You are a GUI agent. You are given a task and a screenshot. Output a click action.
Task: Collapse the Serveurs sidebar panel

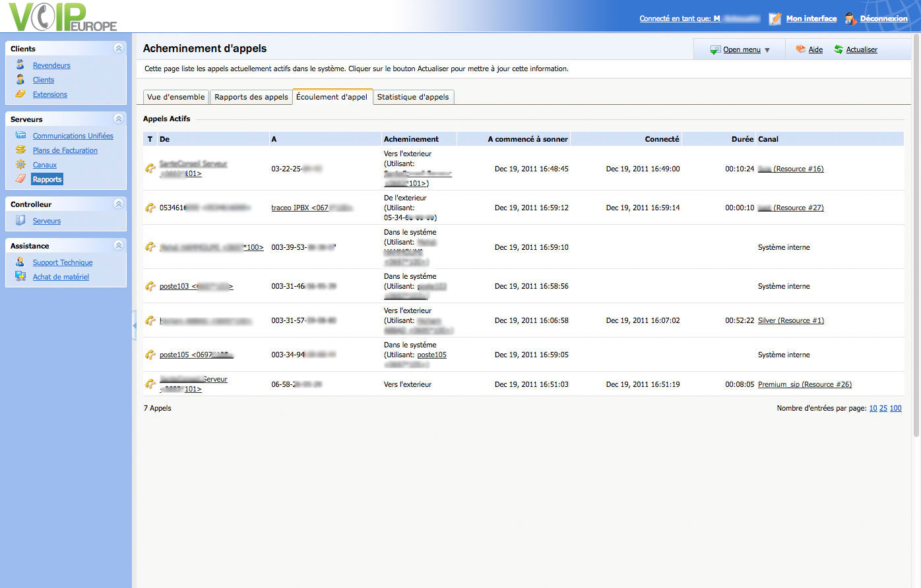[x=118, y=119]
